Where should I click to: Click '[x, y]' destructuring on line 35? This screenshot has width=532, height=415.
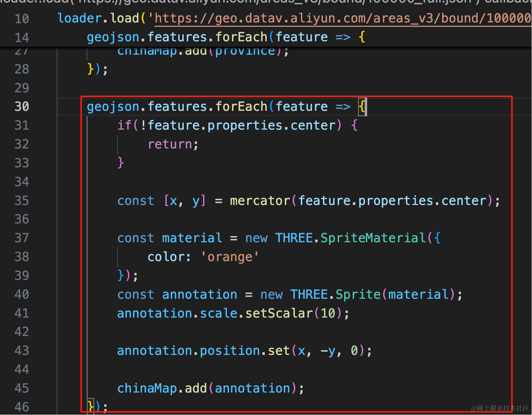(x=185, y=201)
